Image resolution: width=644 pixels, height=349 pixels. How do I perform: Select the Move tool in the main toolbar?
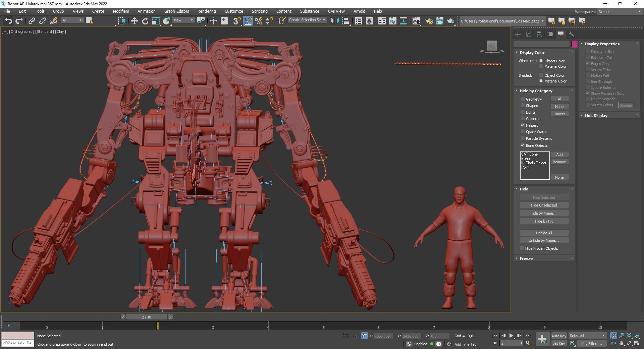click(x=134, y=21)
